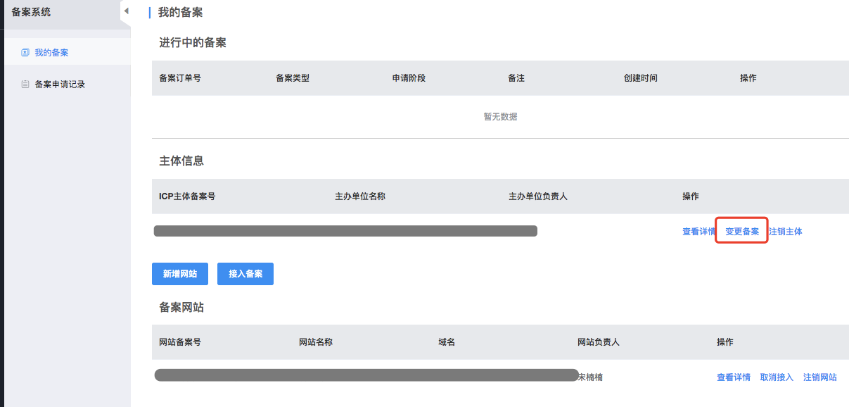
Task: Click the 宋楠楠 cell under 网站负责人
Action: 590,377
